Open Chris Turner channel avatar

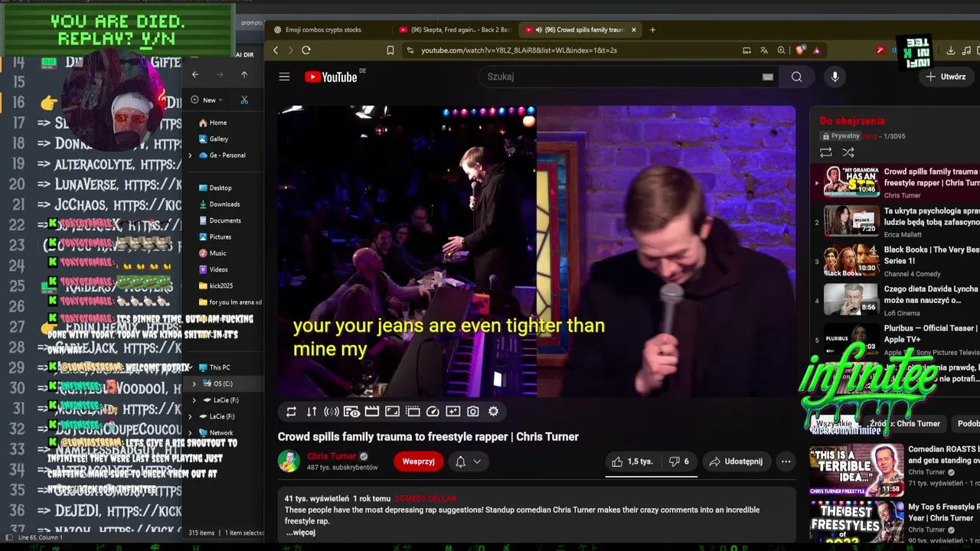point(289,461)
